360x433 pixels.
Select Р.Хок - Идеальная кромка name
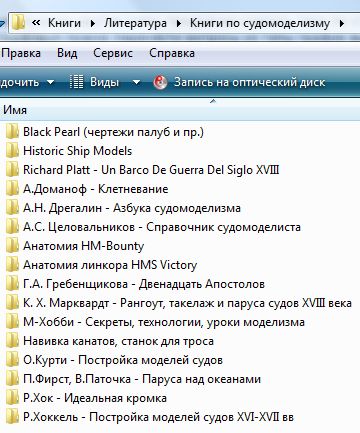tap(95, 398)
